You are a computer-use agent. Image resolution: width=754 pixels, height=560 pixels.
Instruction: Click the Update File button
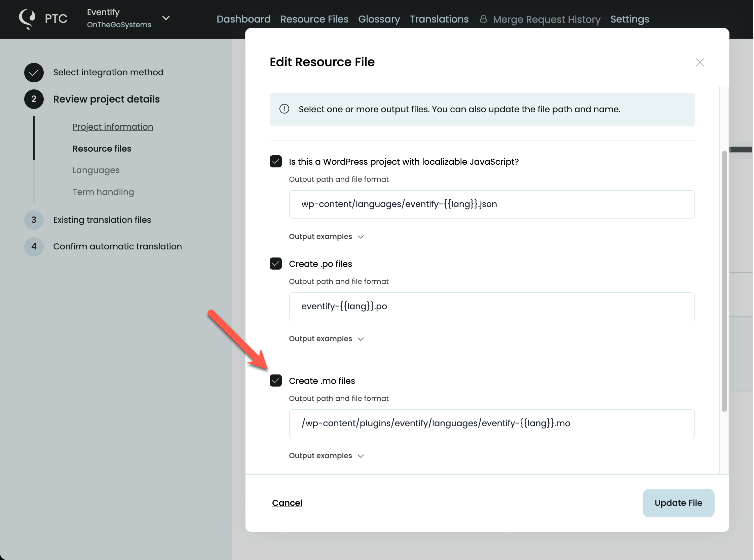(678, 503)
